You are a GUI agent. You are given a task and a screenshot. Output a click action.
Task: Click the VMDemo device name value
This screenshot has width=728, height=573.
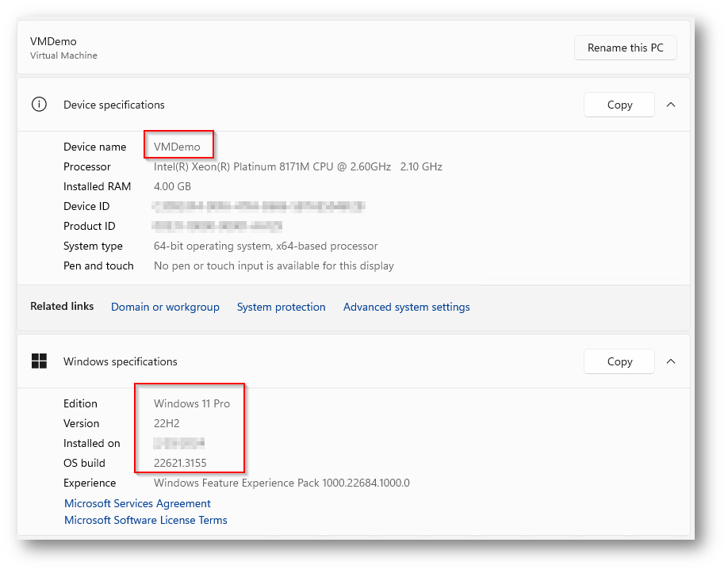tap(177, 147)
